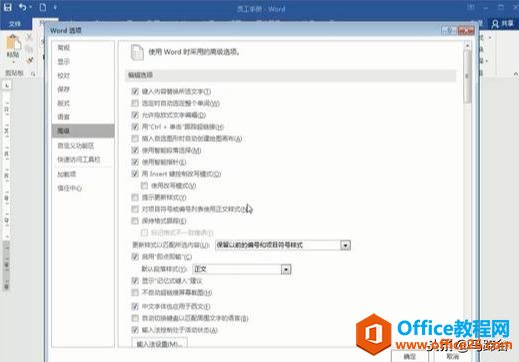Check 自动切换键盘以匹配周围文字的语言 checkbox

tap(135, 318)
